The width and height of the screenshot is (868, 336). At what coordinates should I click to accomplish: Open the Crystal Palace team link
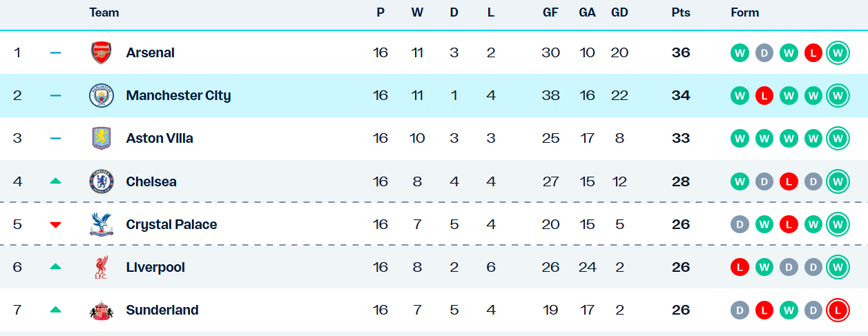click(x=171, y=225)
